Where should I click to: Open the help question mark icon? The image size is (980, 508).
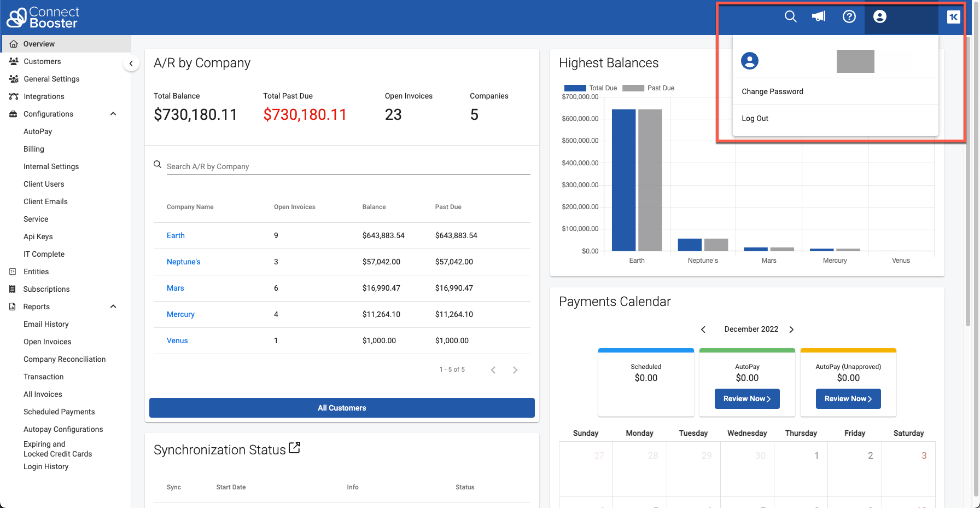point(849,16)
